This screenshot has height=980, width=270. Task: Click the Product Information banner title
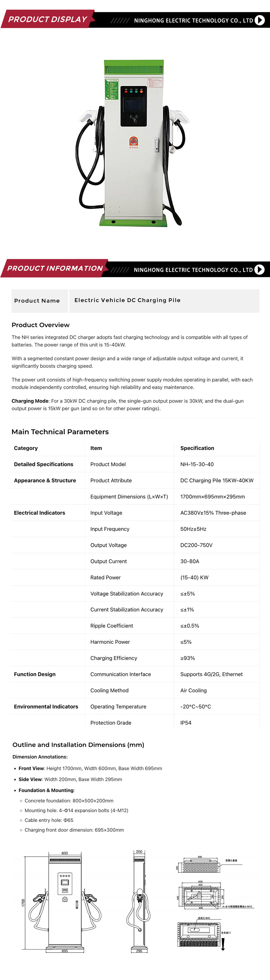(x=55, y=268)
